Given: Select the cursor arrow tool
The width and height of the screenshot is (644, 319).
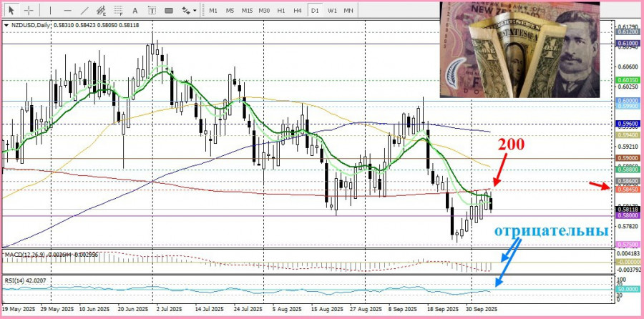Looking at the screenshot, I should 11,10.
